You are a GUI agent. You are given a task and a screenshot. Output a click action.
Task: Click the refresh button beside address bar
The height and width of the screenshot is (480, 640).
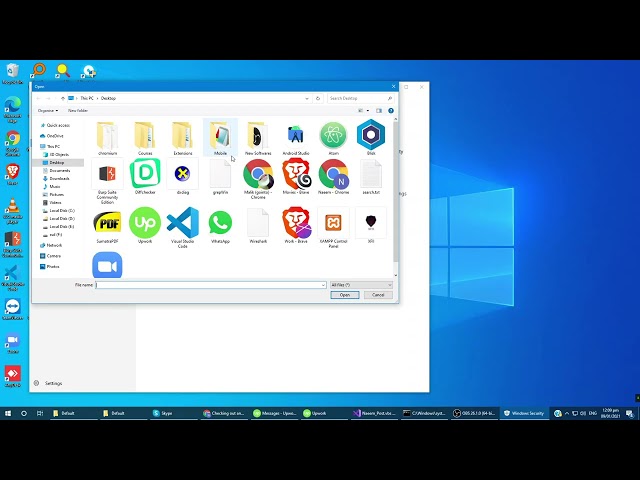coord(318,98)
